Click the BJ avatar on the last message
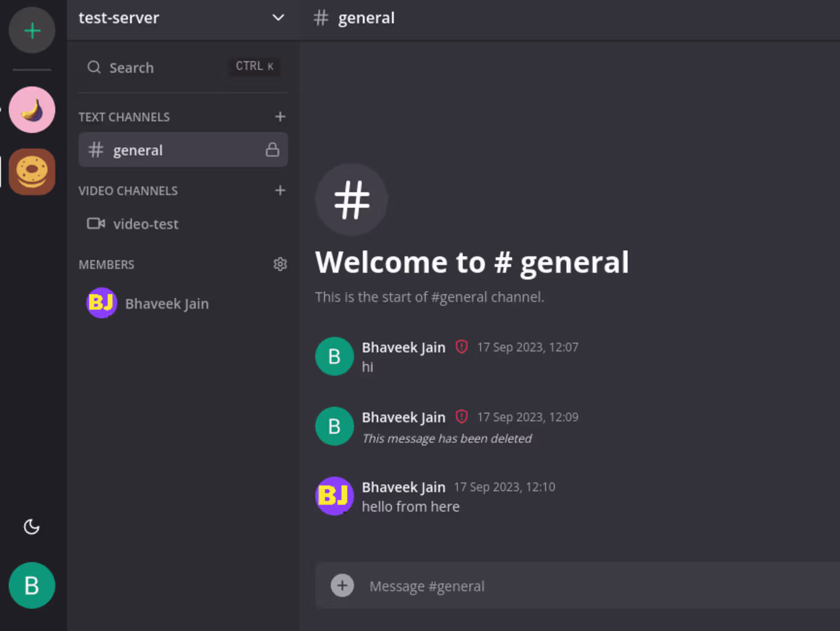This screenshot has height=631, width=840. 334,496
